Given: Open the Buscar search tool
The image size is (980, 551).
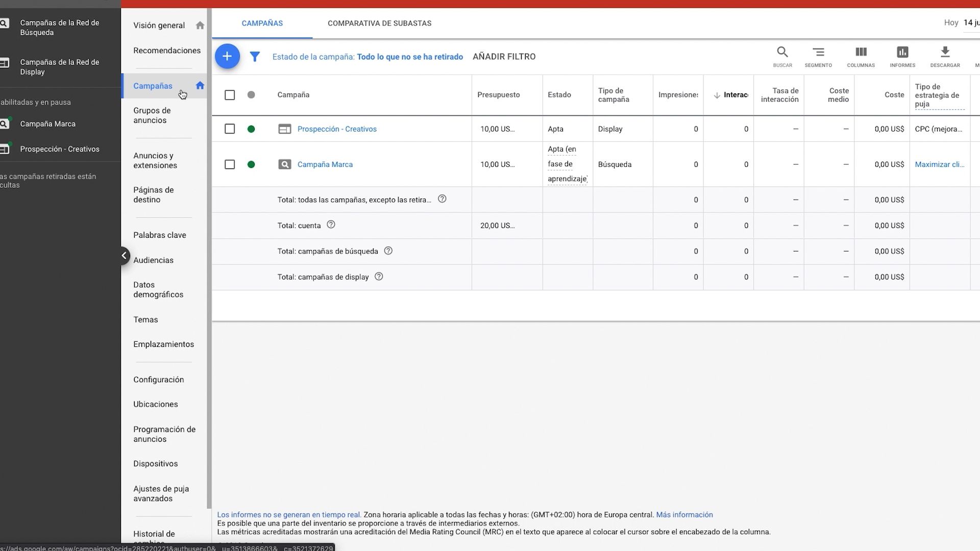Looking at the screenshot, I should click(782, 57).
